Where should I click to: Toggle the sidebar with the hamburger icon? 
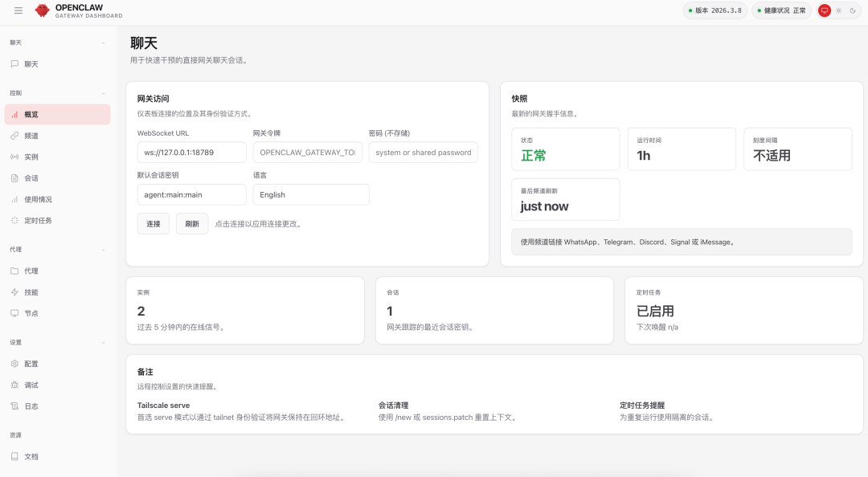pos(18,10)
